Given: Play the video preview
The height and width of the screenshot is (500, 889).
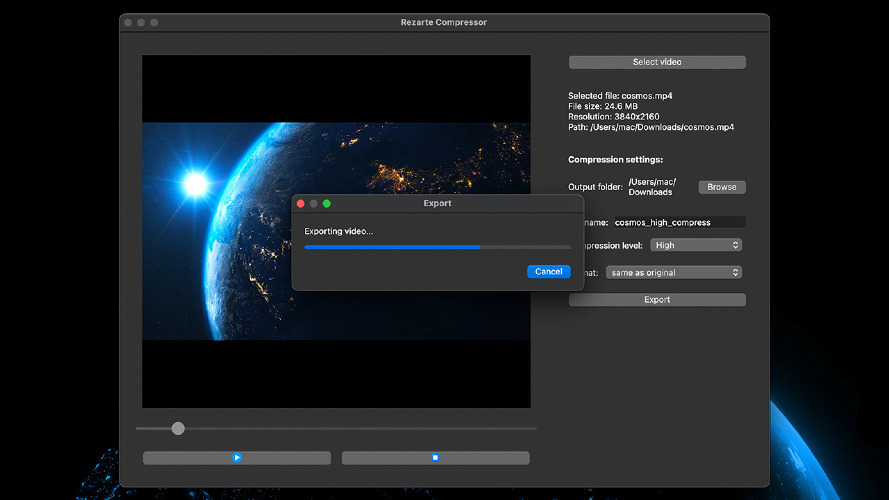Looking at the screenshot, I should click(x=237, y=457).
